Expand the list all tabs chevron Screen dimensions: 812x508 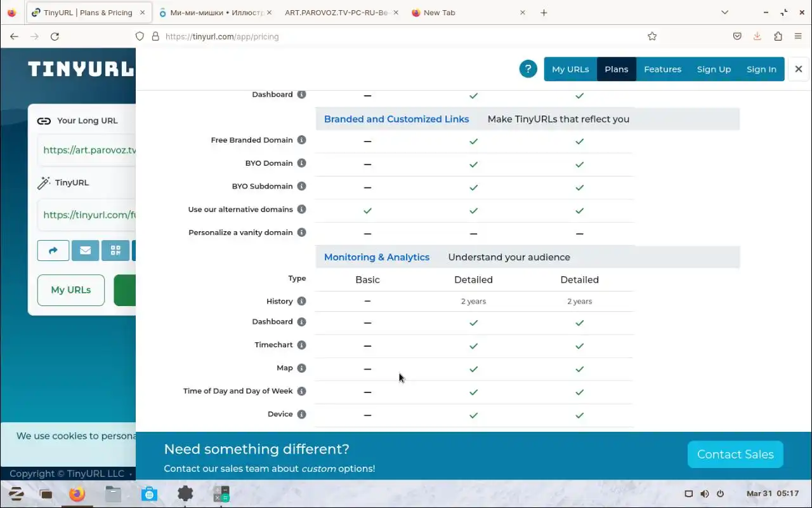coord(724,12)
